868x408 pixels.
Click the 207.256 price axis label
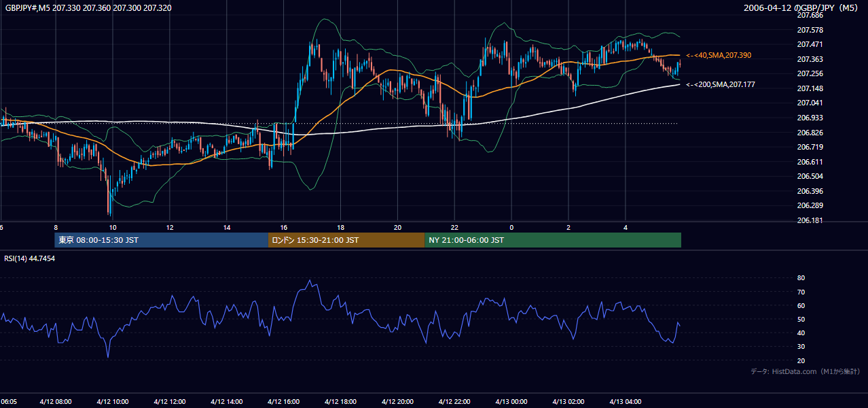tap(810, 73)
